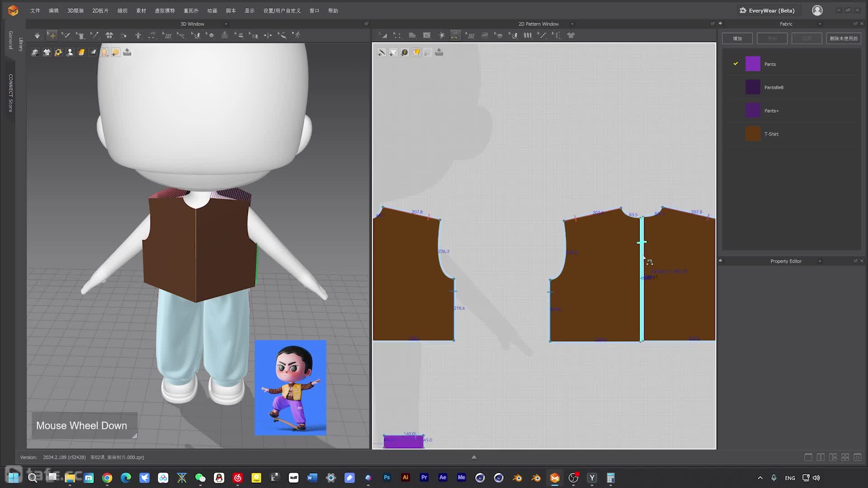Click the running figure icon in 3D toolbar
868x488 pixels.
coord(297,35)
